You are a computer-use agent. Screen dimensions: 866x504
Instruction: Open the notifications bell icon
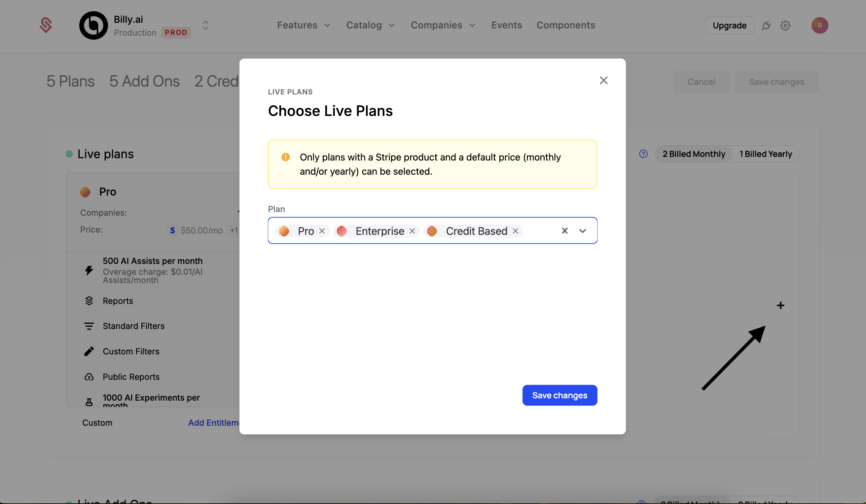coord(767,25)
